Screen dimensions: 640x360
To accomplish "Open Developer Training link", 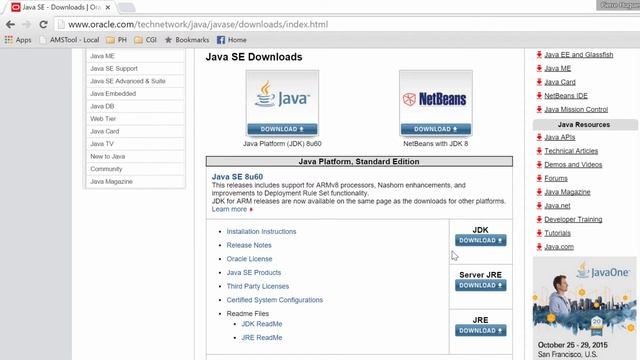I will [x=573, y=220].
